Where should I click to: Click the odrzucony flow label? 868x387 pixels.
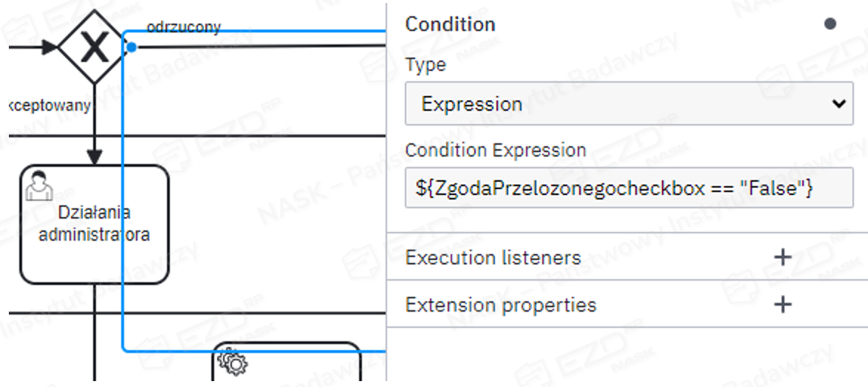pyautogui.click(x=183, y=27)
